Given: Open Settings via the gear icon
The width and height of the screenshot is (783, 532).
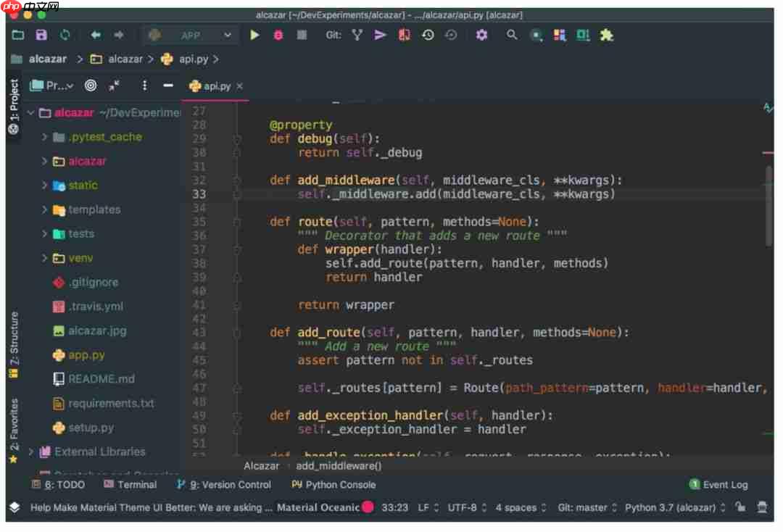Looking at the screenshot, I should tap(482, 34).
